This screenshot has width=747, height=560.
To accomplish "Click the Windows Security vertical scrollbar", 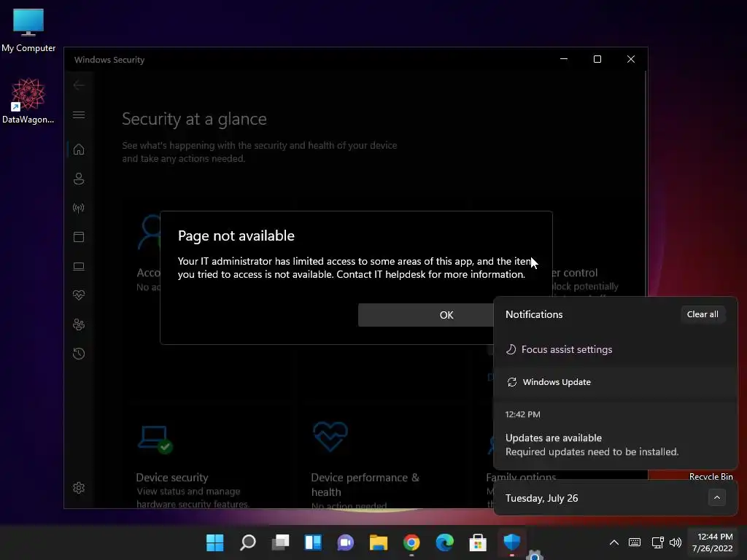I will tap(646, 183).
